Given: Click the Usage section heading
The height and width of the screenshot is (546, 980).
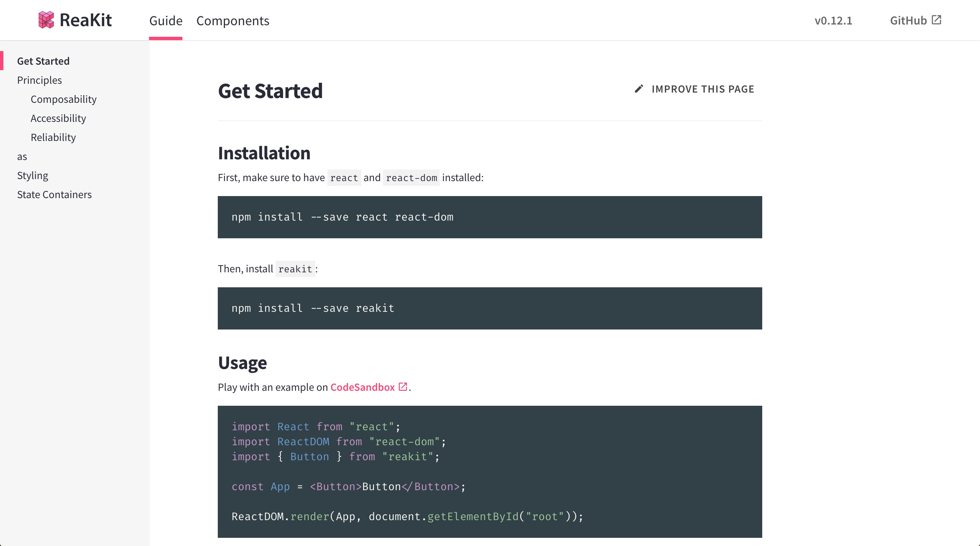Looking at the screenshot, I should click(242, 363).
